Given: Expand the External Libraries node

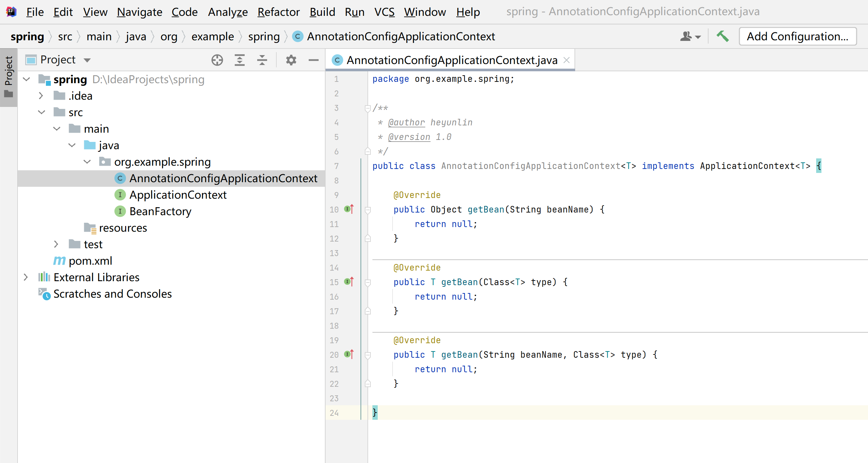Looking at the screenshot, I should click(x=26, y=277).
